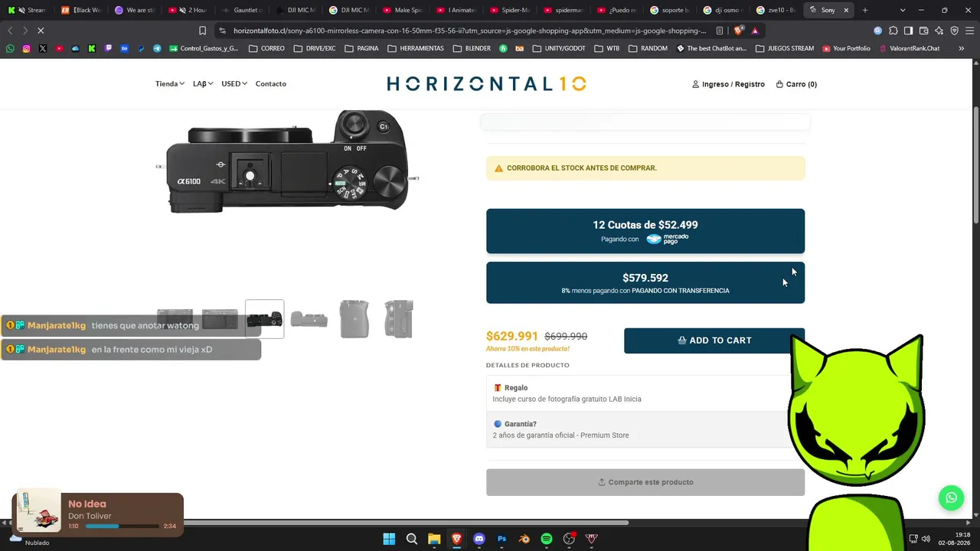Image resolution: width=980 pixels, height=551 pixels.
Task: Open the HERRAMIENTAS bookmark folder
Action: coord(415,48)
